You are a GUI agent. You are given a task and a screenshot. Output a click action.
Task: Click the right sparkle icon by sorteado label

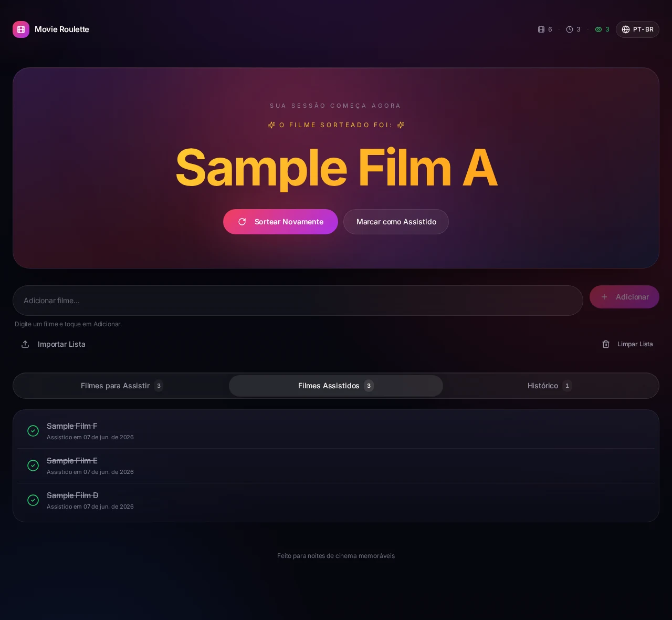pos(401,125)
